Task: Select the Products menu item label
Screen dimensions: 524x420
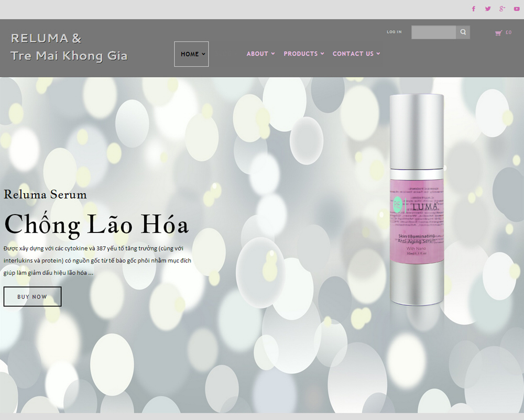Action: pos(301,54)
